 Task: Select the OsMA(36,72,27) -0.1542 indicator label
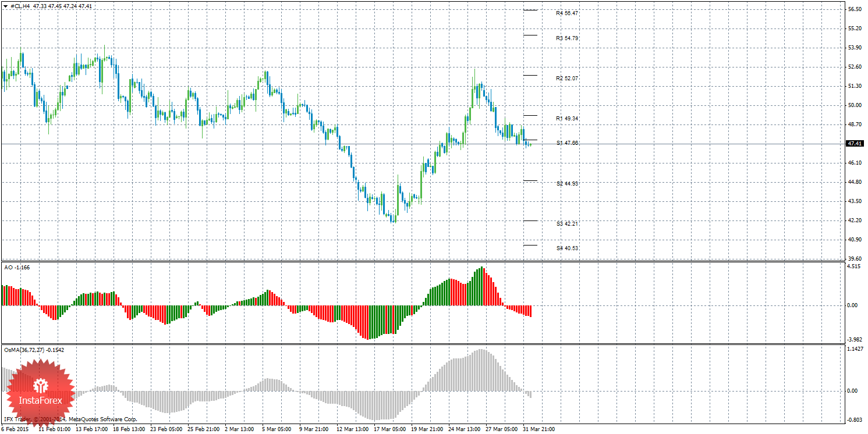34,350
